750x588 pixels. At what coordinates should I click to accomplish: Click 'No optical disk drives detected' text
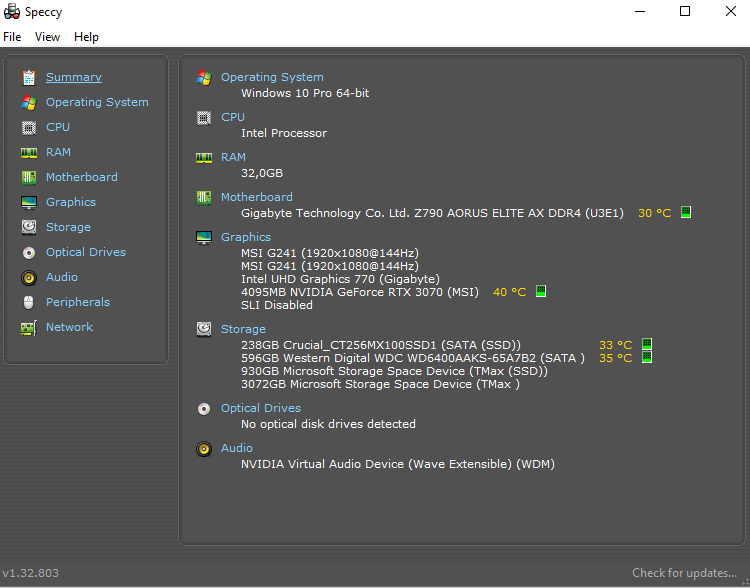pos(329,424)
